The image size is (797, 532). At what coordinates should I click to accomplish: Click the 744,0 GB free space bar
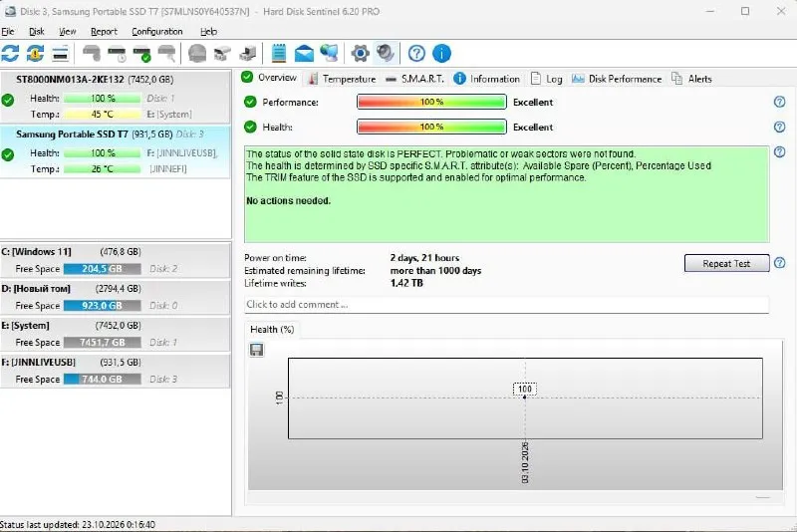[103, 379]
